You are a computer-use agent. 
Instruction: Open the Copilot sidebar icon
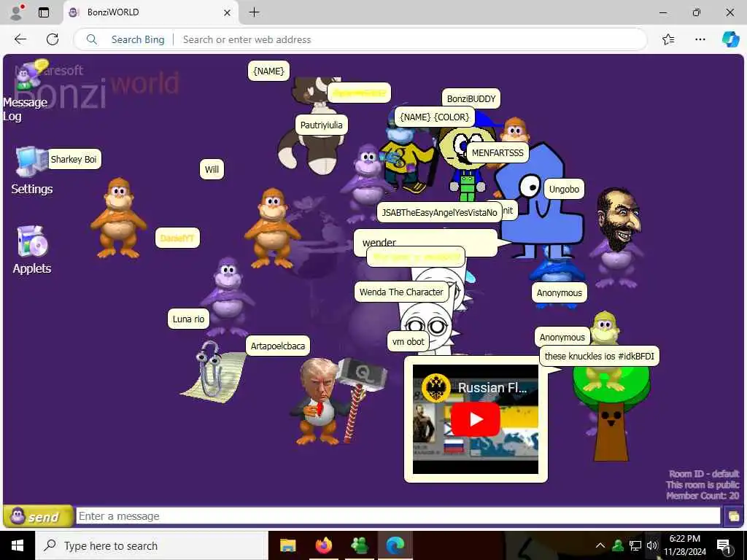(x=730, y=39)
